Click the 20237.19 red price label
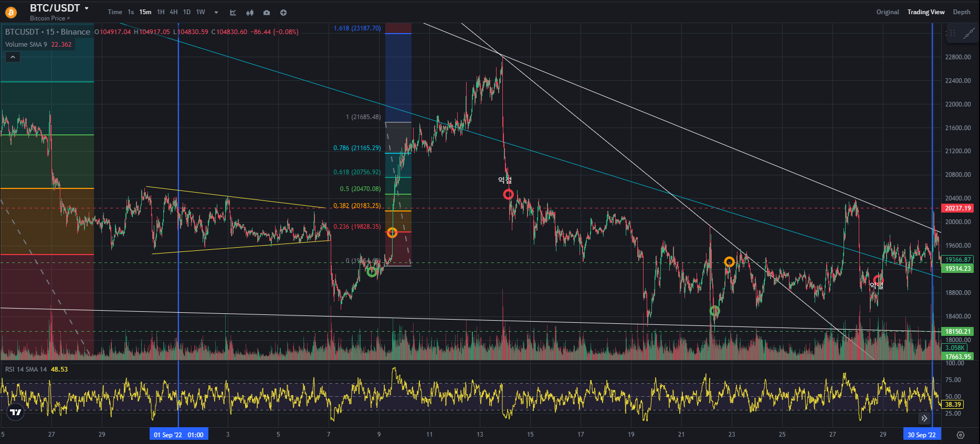This screenshot has width=980, height=444. tap(958, 208)
